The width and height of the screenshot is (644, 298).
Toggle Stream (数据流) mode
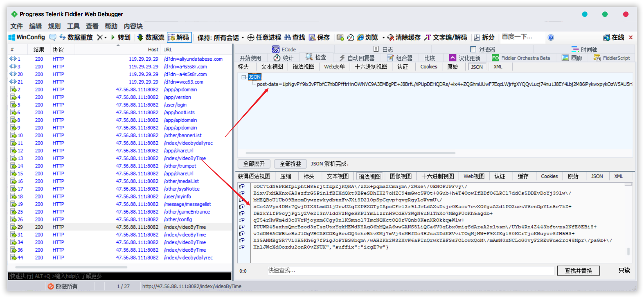(x=151, y=37)
